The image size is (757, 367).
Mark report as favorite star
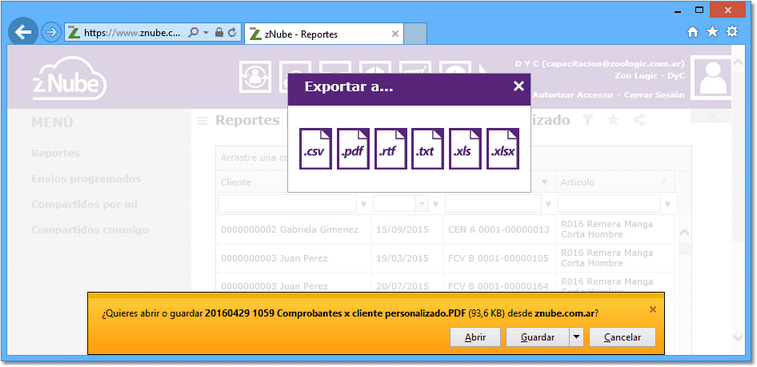click(613, 120)
